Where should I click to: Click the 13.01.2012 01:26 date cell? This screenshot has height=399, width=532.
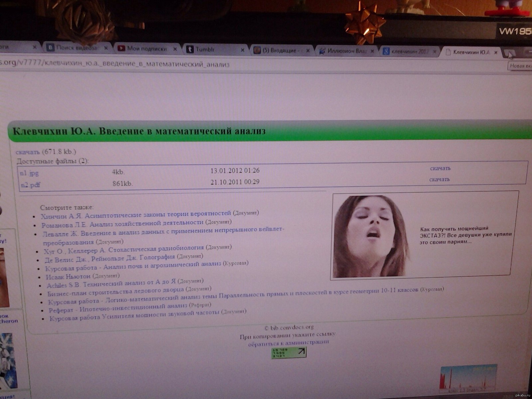(235, 171)
